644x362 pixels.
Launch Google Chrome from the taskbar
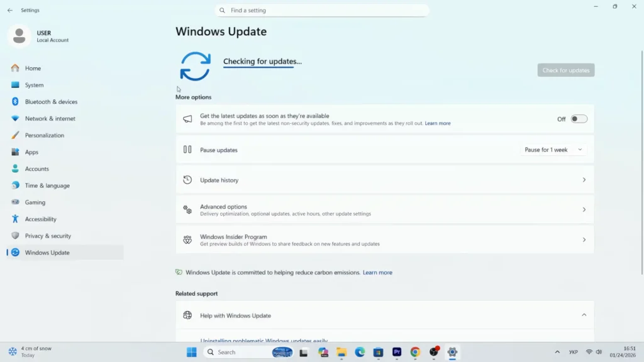click(415, 352)
